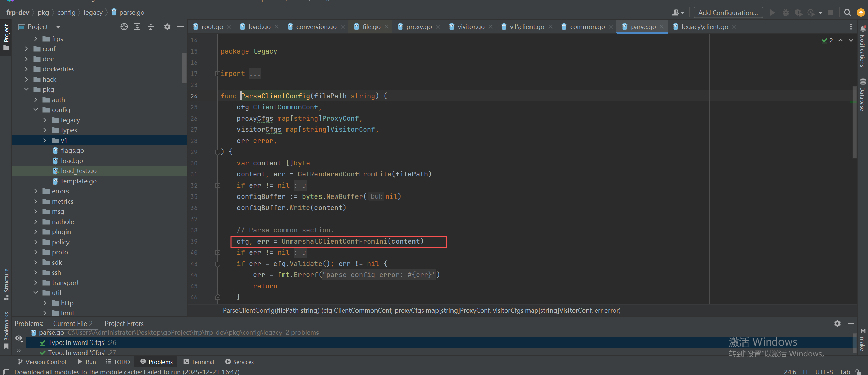This screenshot has height=375, width=868.
Task: Toggle the eye view options in Problems panel
Action: tap(19, 338)
